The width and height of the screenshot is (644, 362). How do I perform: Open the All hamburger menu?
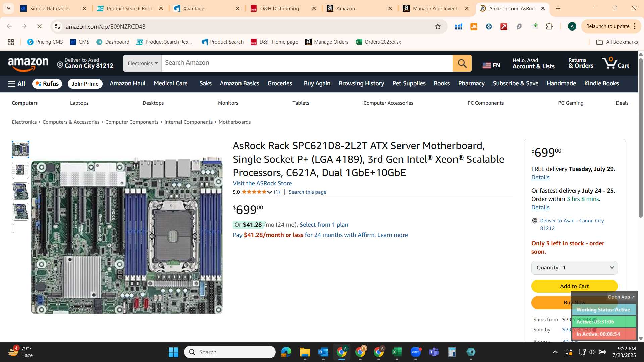[17, 84]
